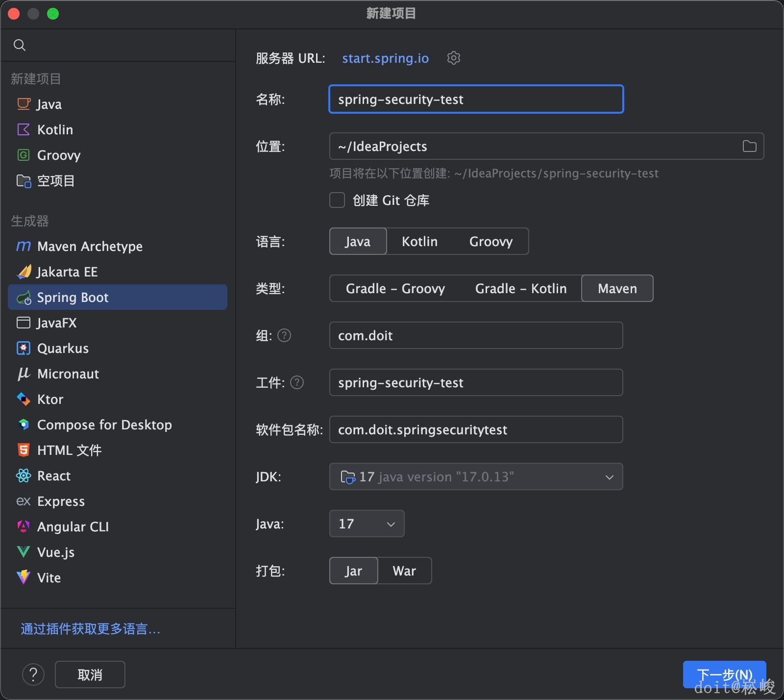The width and height of the screenshot is (784, 700).
Task: Enable the 创建 Git 仓库 checkbox
Action: [x=337, y=200]
